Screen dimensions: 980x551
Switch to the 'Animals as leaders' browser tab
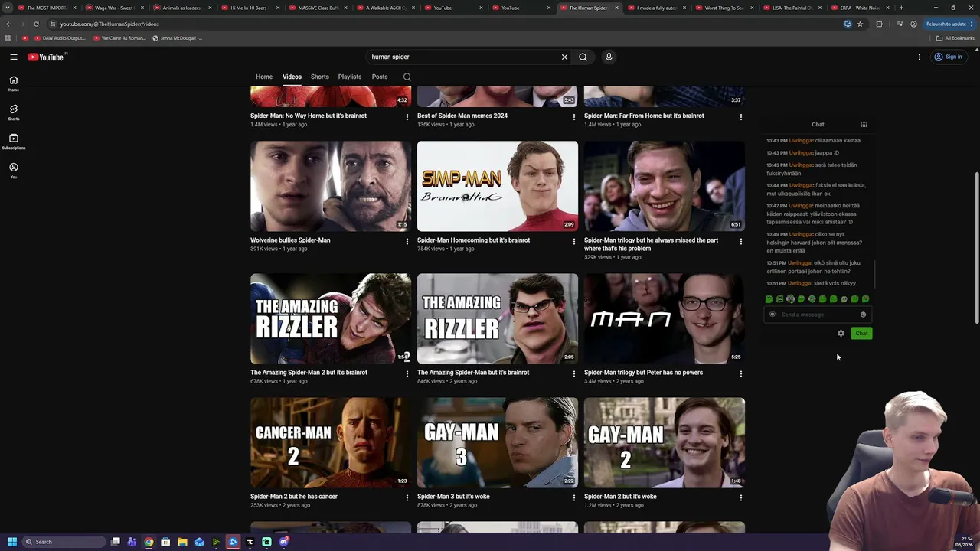(x=181, y=8)
